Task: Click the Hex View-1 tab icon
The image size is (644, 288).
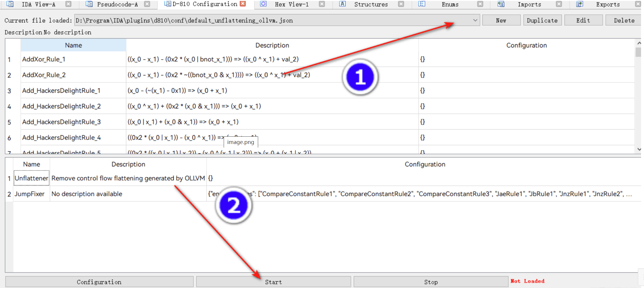Action: [x=263, y=4]
